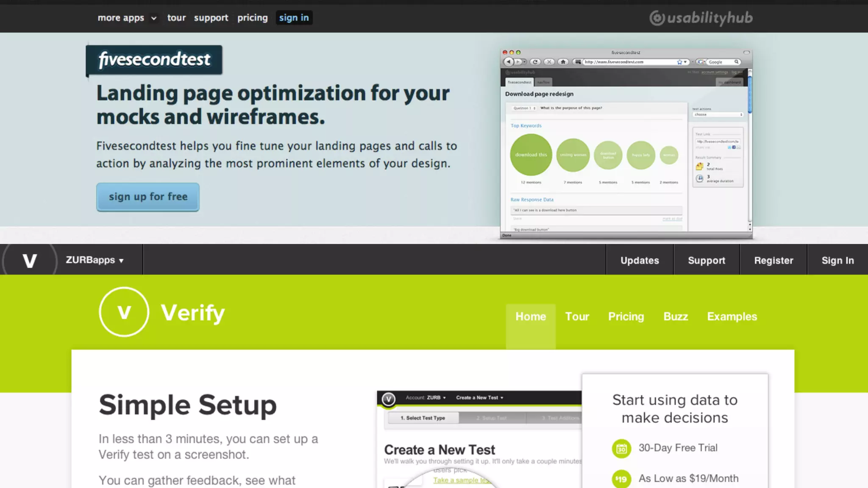Viewport: 868px width, 488px height.
Task: Click back arrow in browser mockup
Action: (x=509, y=62)
